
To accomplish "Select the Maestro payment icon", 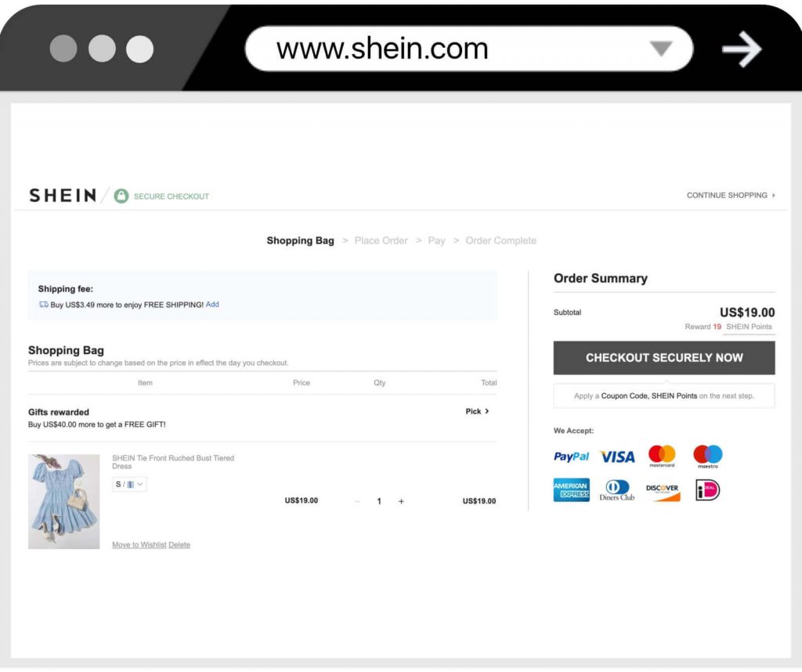I will [707, 456].
